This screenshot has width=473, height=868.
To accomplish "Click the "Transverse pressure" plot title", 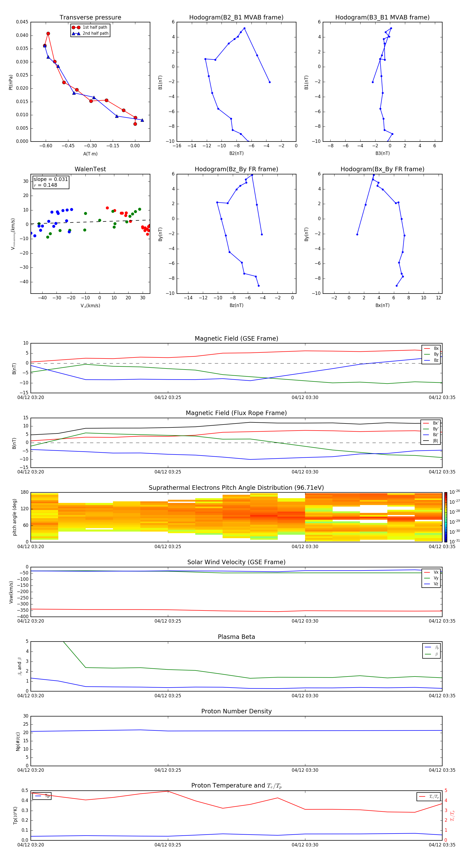I will [90, 18].
